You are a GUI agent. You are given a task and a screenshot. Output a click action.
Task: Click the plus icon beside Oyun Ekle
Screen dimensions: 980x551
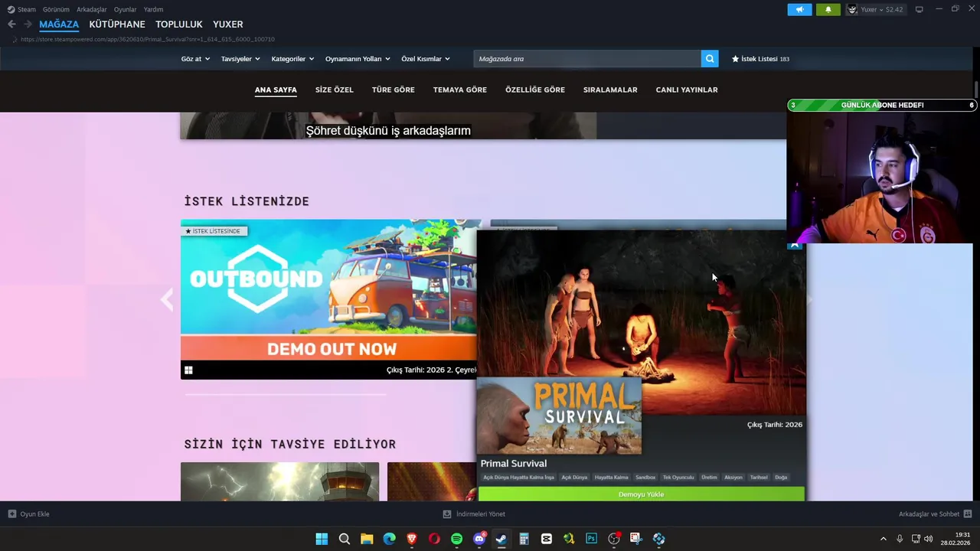click(x=11, y=514)
